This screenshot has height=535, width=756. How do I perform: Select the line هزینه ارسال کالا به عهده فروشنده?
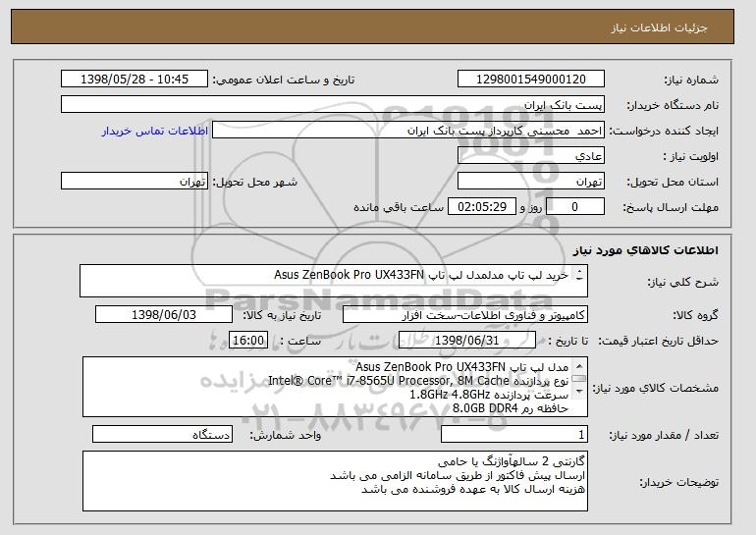[473, 489]
